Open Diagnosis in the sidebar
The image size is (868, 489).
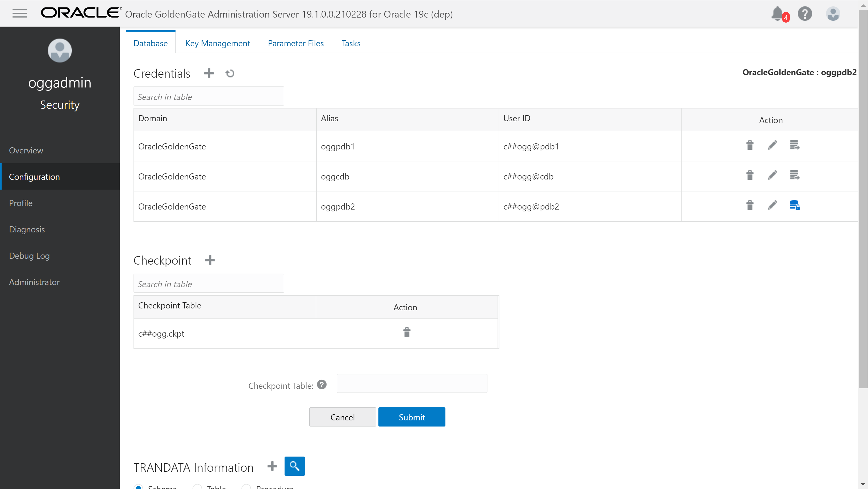(x=27, y=229)
